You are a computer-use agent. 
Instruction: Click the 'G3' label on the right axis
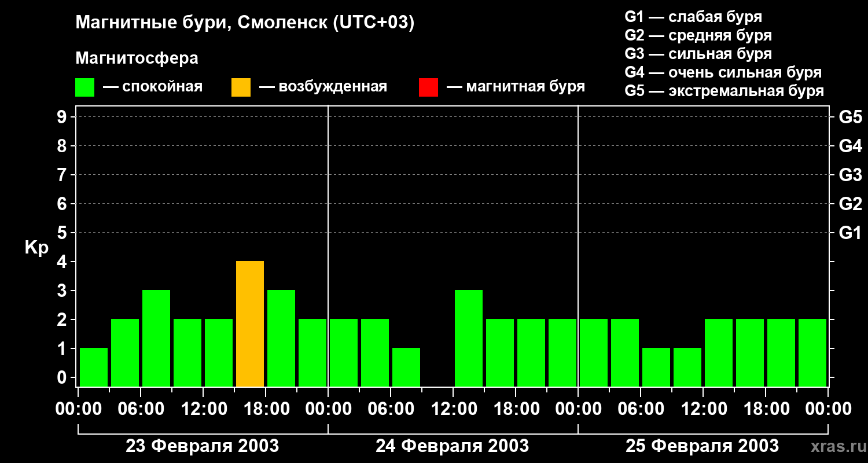point(850,175)
